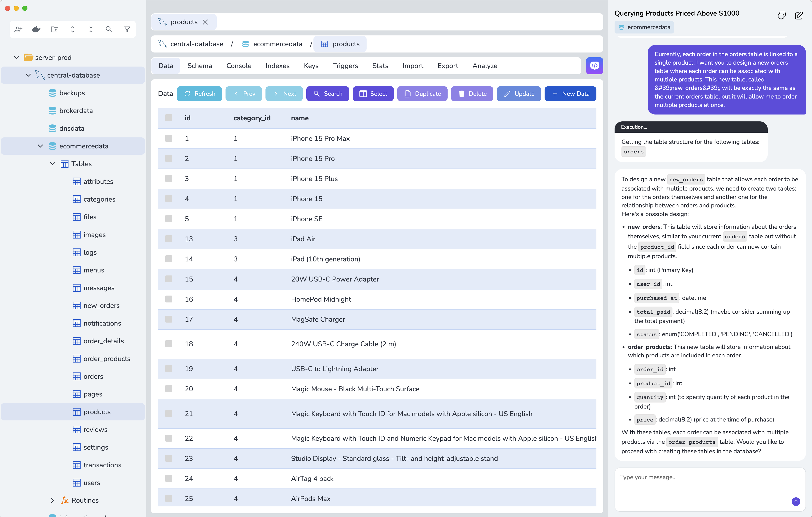This screenshot has height=517, width=812.
Task: Switch to the Schema tab
Action: click(200, 66)
